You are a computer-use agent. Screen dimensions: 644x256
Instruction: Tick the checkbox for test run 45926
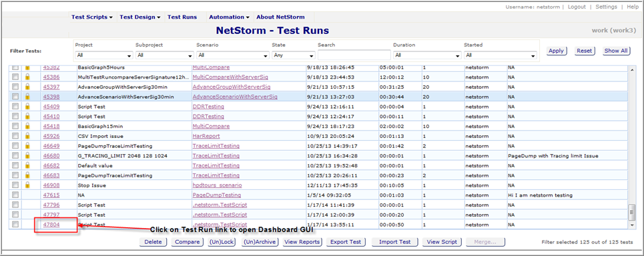pyautogui.click(x=15, y=136)
